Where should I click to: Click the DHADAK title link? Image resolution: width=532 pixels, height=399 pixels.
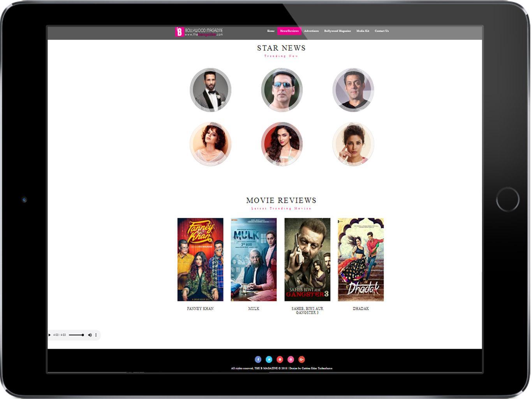click(361, 309)
